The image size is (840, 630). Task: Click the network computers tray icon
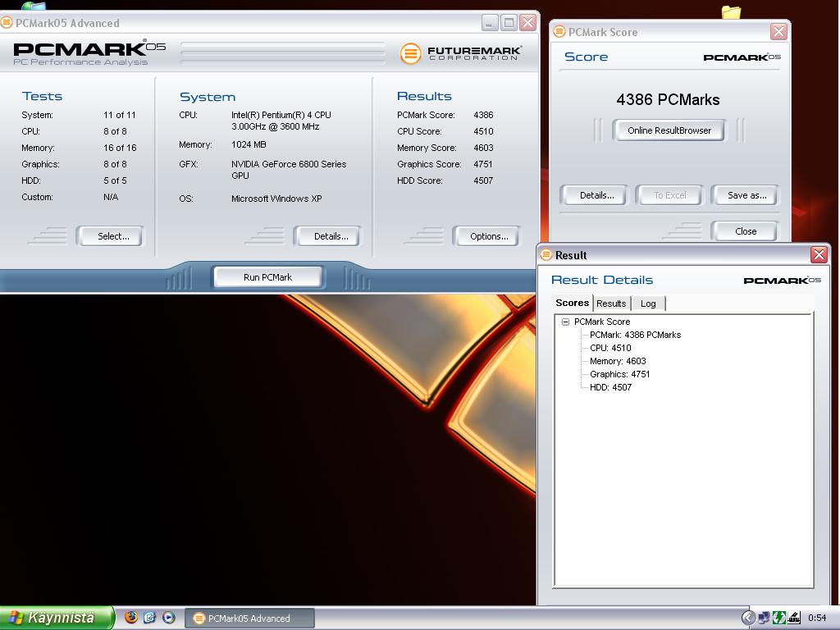point(764,618)
